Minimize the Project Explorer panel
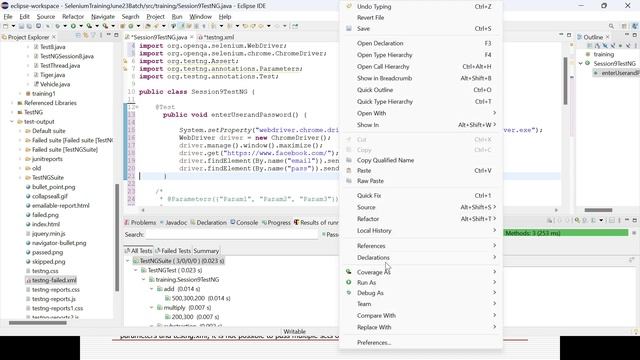This screenshot has height=360, width=640. [x=109, y=36]
